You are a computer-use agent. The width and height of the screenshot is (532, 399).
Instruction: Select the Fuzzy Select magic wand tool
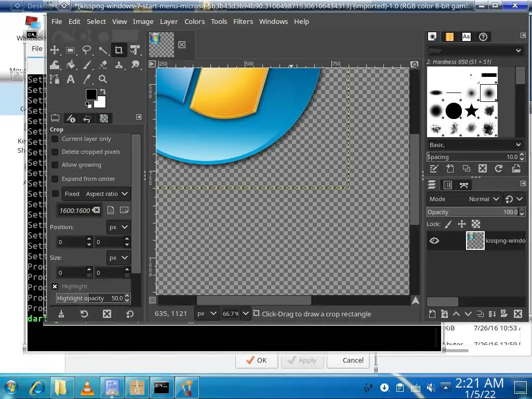pos(103,50)
